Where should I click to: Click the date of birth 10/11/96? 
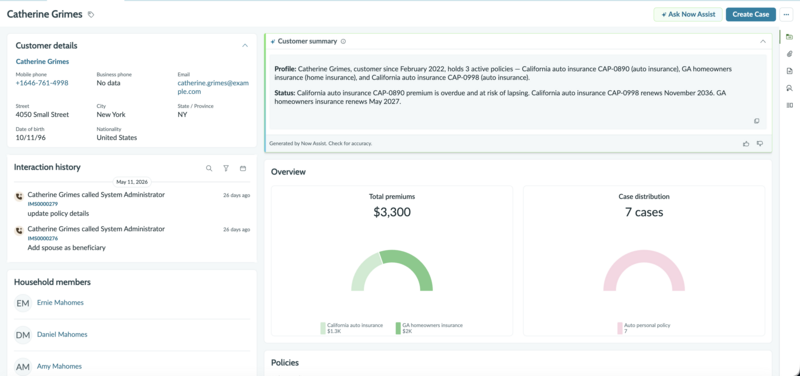coord(32,138)
